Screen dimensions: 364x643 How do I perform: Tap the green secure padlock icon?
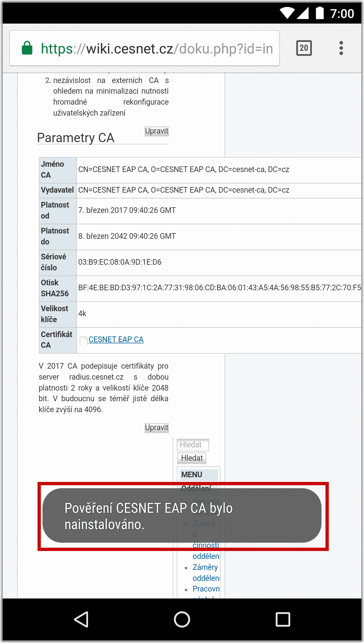[27, 48]
